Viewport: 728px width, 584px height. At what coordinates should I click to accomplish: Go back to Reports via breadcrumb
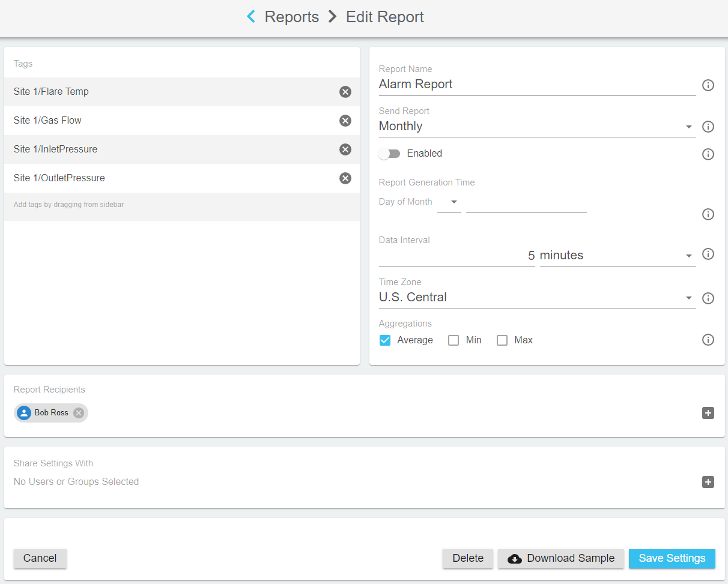point(291,17)
